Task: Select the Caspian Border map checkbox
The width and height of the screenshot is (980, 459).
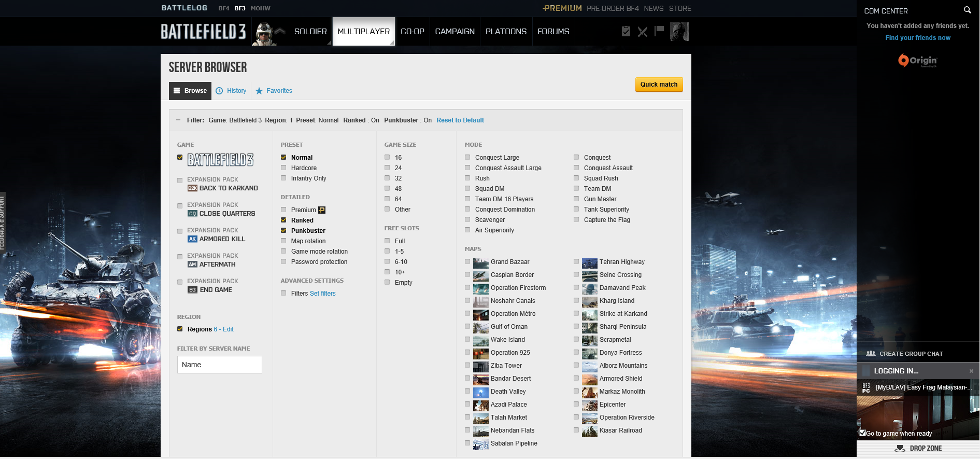Action: click(467, 274)
